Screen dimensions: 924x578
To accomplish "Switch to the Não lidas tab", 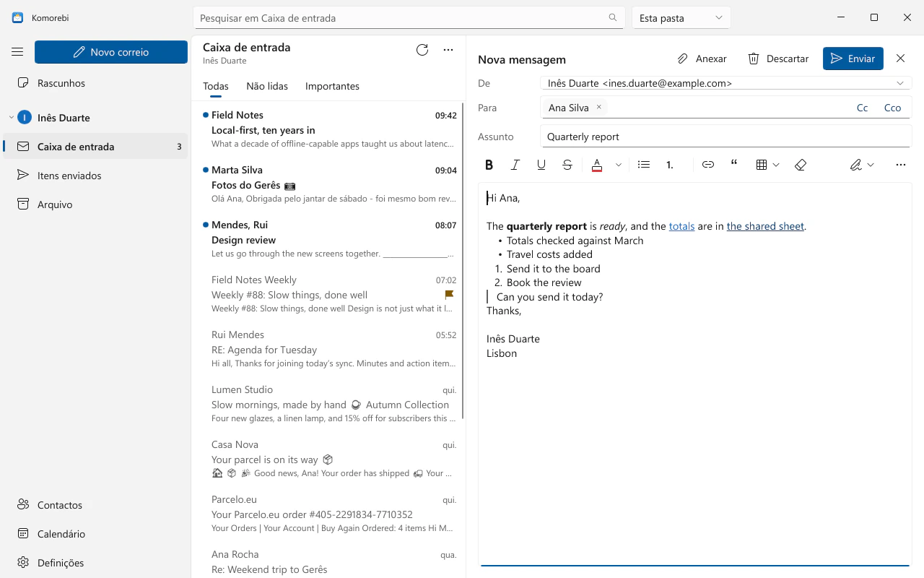I will pos(267,86).
